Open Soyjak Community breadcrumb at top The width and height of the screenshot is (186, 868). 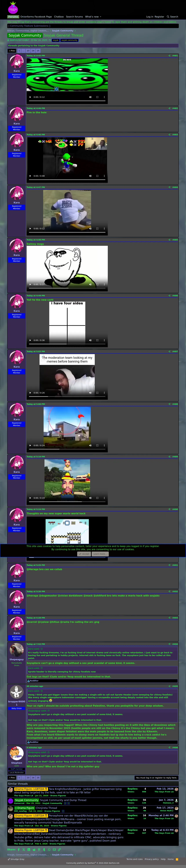62,31
